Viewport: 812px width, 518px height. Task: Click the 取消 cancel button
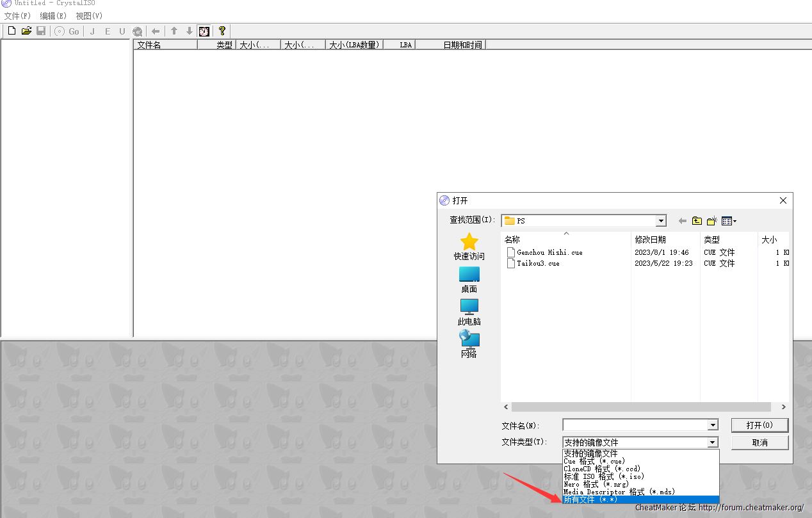(x=759, y=442)
